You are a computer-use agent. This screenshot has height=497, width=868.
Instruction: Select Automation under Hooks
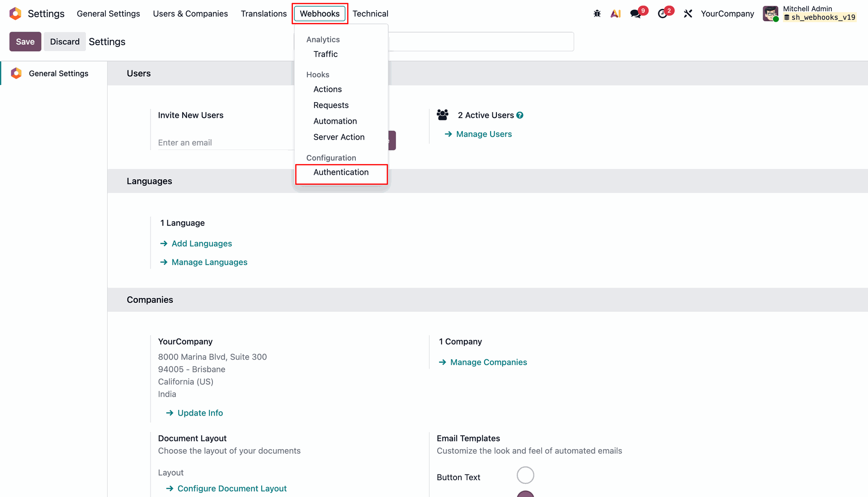pyautogui.click(x=335, y=121)
